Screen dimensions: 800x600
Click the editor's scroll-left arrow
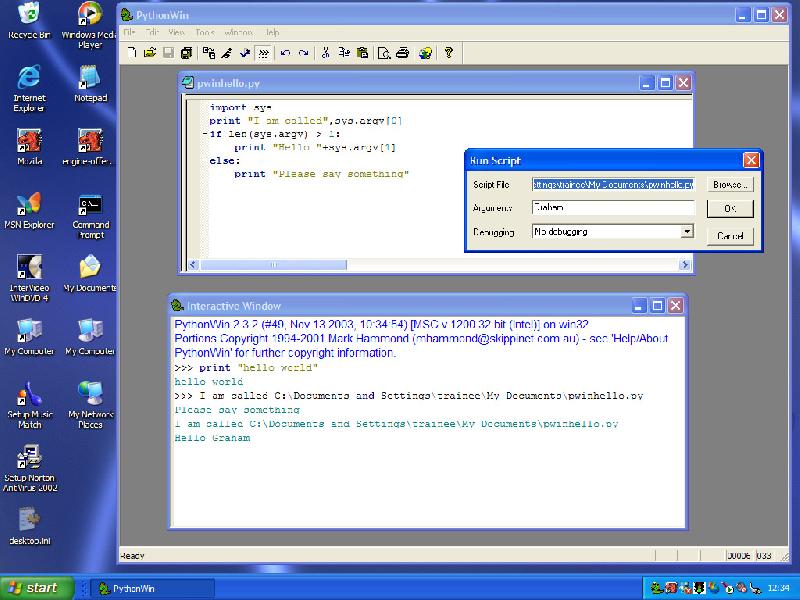click(193, 265)
